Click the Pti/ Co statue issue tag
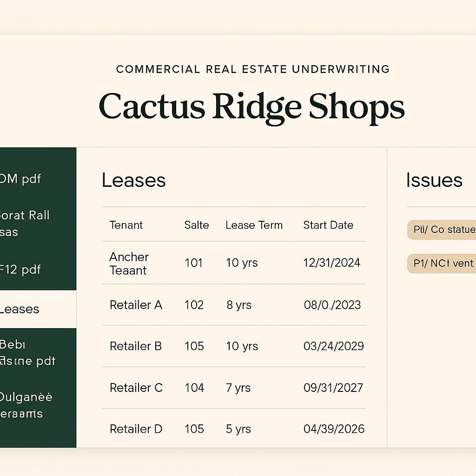The height and width of the screenshot is (476, 476). [442, 230]
